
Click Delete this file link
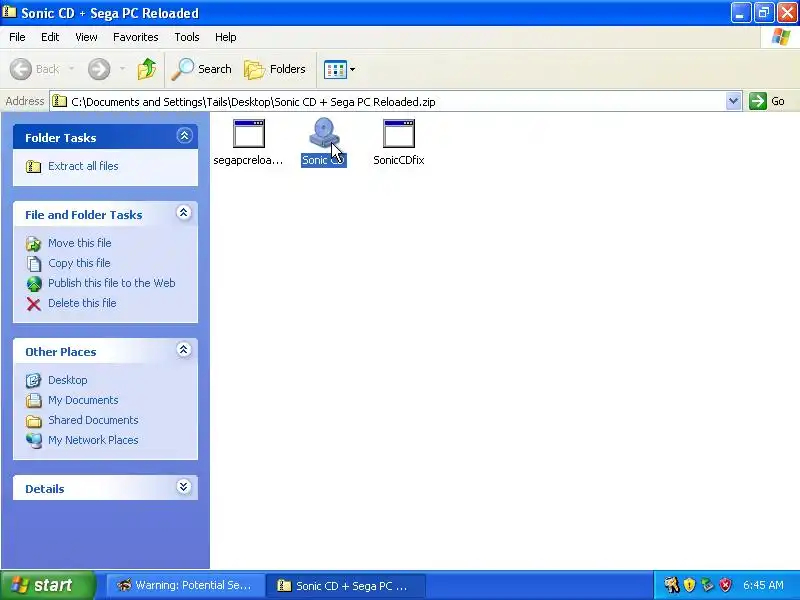82,303
